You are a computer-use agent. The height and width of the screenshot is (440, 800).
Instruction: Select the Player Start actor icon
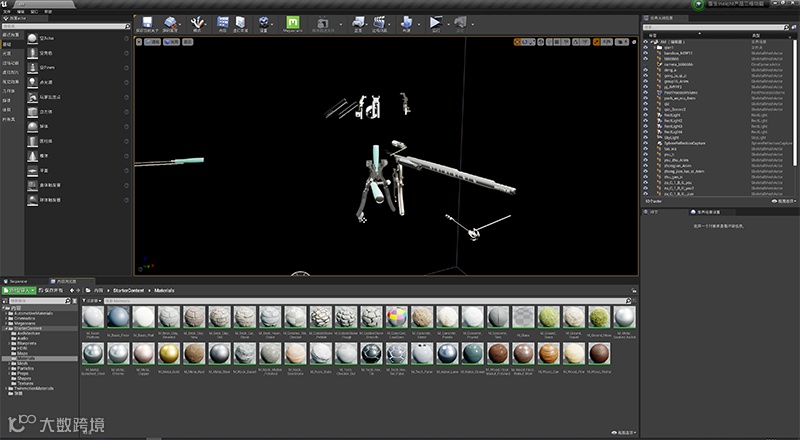point(33,97)
